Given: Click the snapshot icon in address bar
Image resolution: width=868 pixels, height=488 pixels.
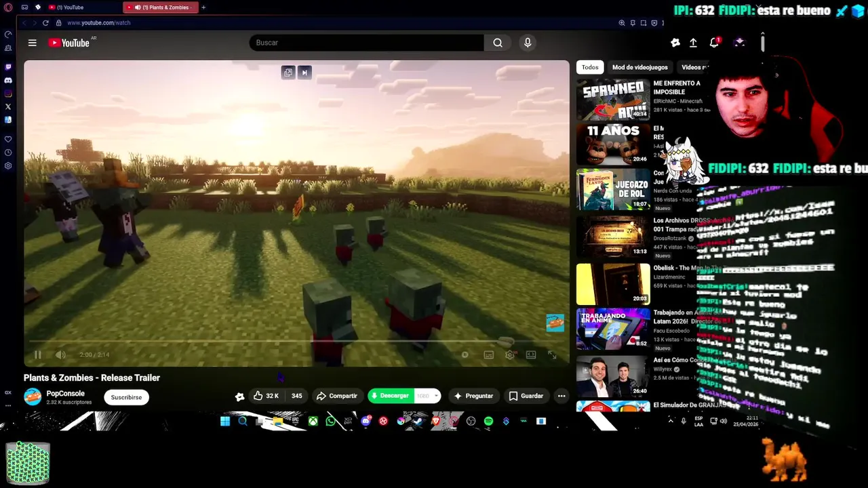Looking at the screenshot, I should click(x=644, y=23).
